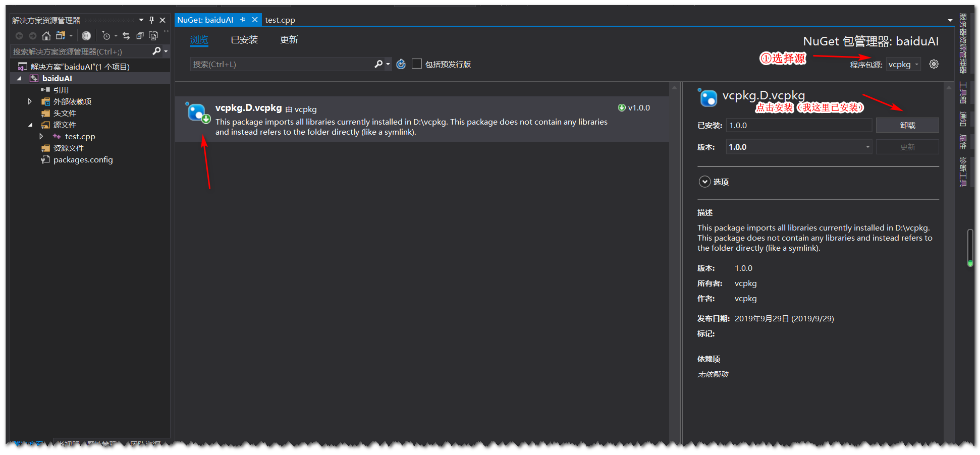Click the show all files icon
Image resolution: width=980 pixels, height=455 pixels.
click(x=153, y=36)
